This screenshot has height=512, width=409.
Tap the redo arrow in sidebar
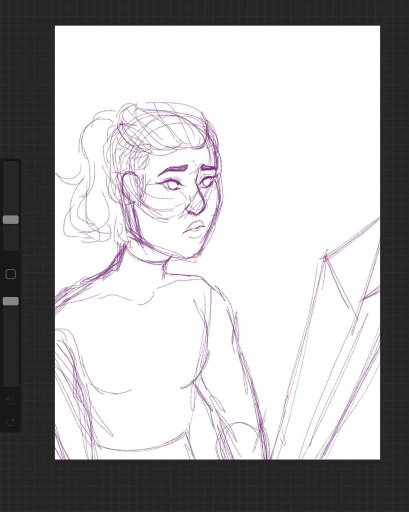click(x=11, y=422)
